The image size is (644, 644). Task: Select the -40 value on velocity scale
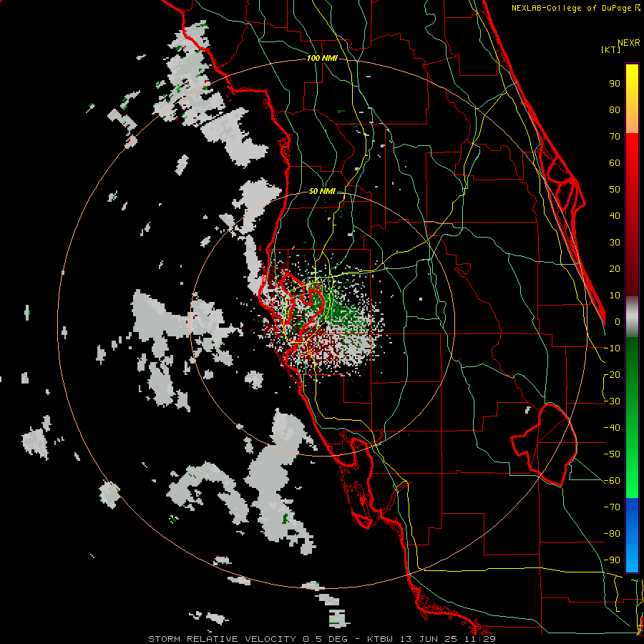click(612, 428)
